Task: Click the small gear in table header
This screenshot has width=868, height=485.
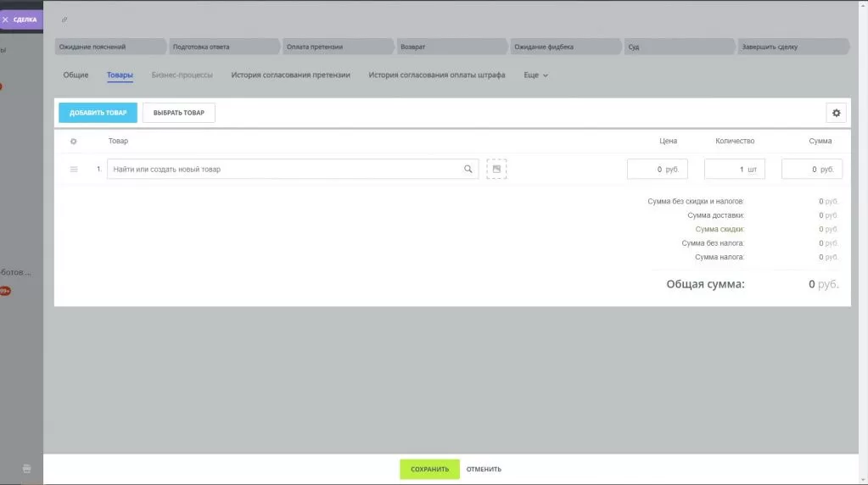Action: [73, 141]
